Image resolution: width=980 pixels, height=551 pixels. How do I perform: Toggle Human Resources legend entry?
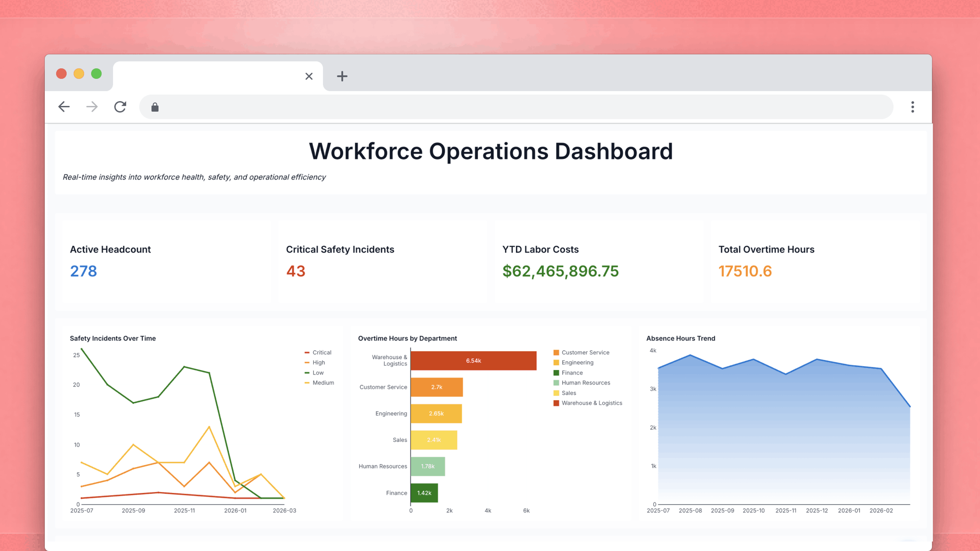pos(582,383)
